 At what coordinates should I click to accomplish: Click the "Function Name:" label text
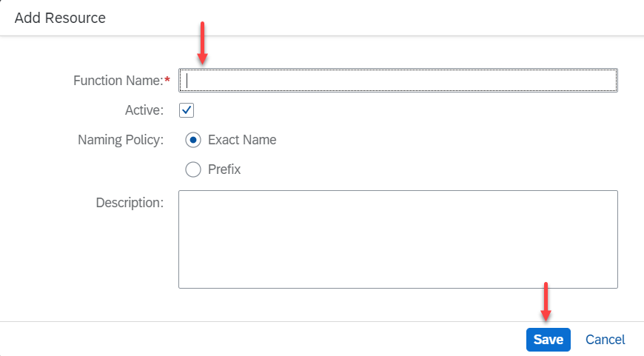tap(118, 80)
